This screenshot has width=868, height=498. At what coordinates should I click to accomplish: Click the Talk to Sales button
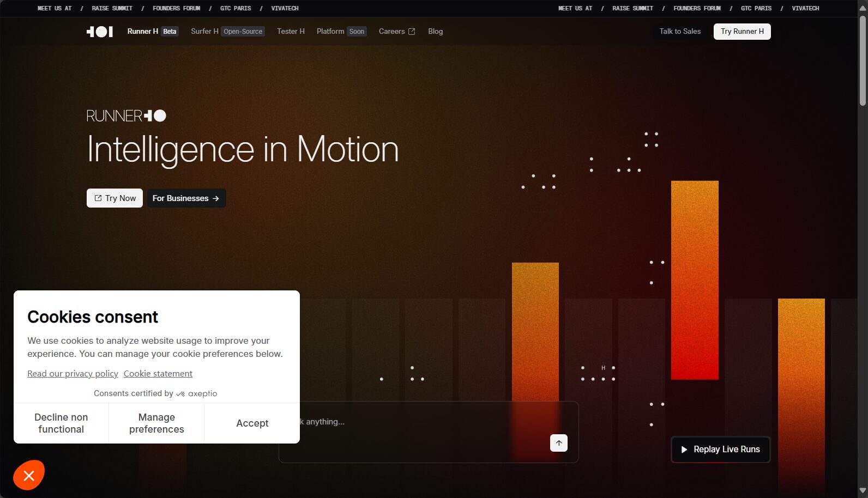pyautogui.click(x=680, y=32)
